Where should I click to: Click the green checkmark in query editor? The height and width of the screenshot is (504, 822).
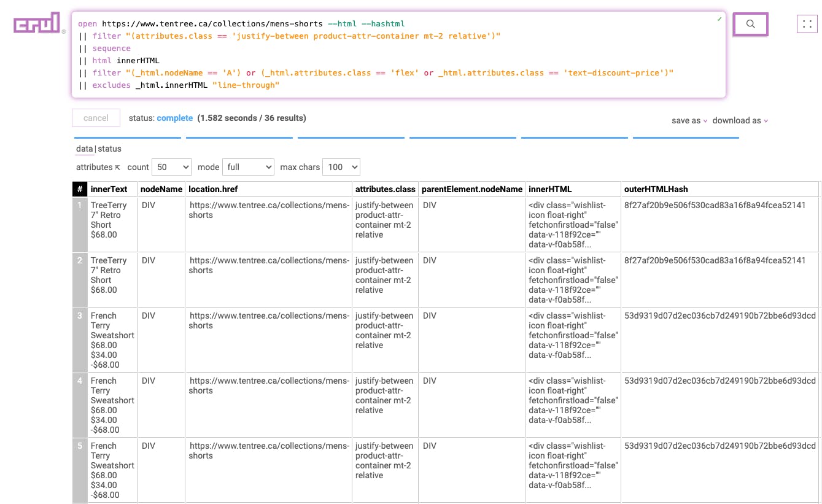tap(719, 19)
